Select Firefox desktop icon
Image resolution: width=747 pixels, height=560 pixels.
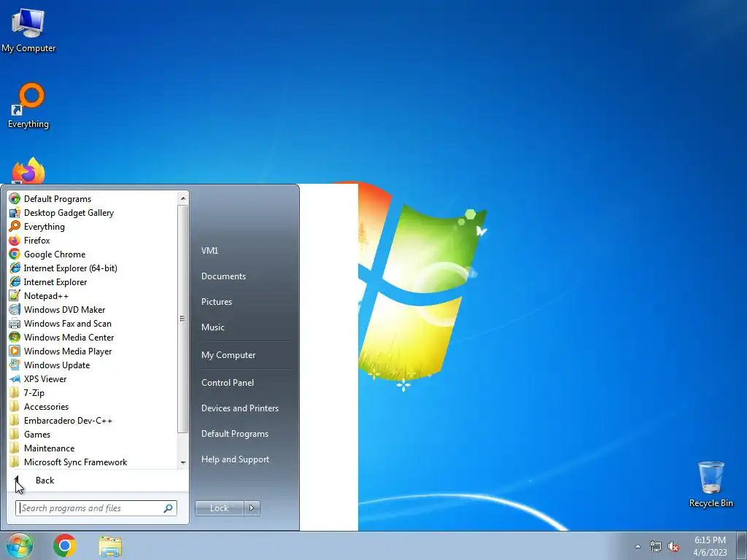point(28,171)
